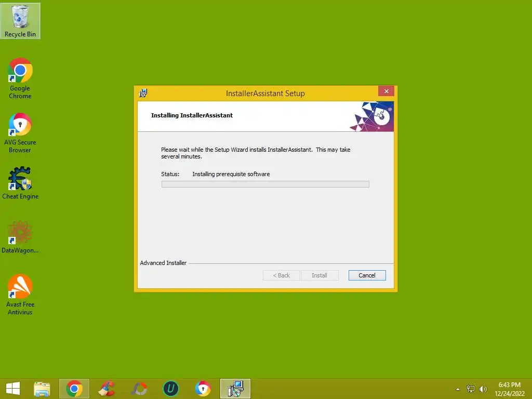532x399 pixels.
Task: Click the installer icon in the title bar
Action: pos(143,92)
